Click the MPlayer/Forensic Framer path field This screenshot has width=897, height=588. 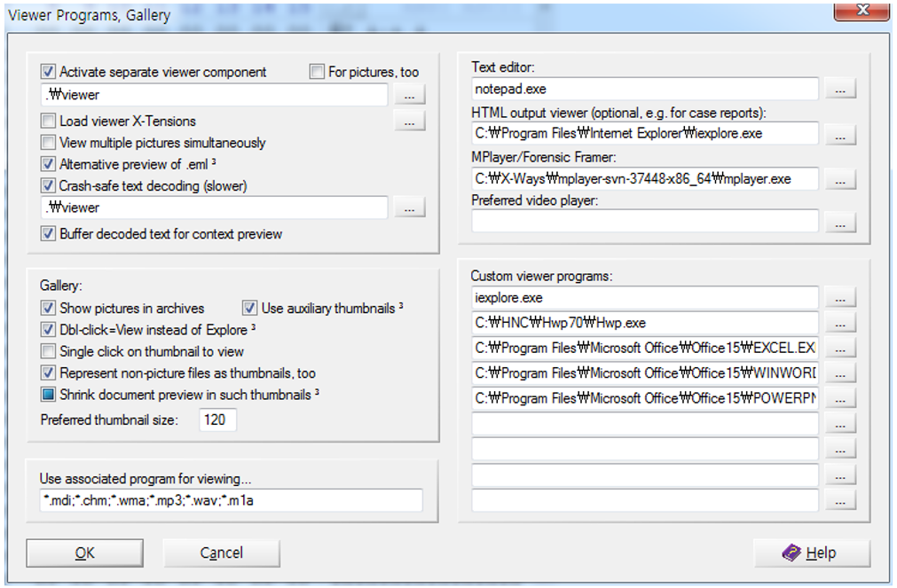(645, 179)
